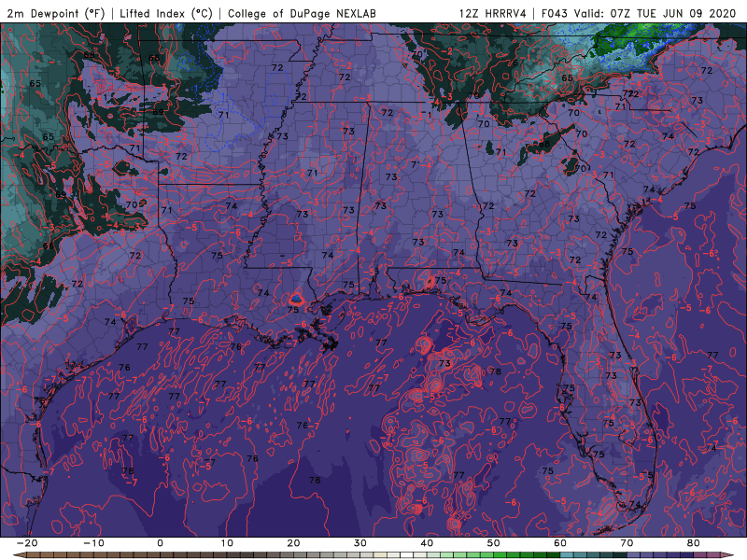747x560 pixels.
Task: Click the 10 label on the color scale
Action: 227,543
